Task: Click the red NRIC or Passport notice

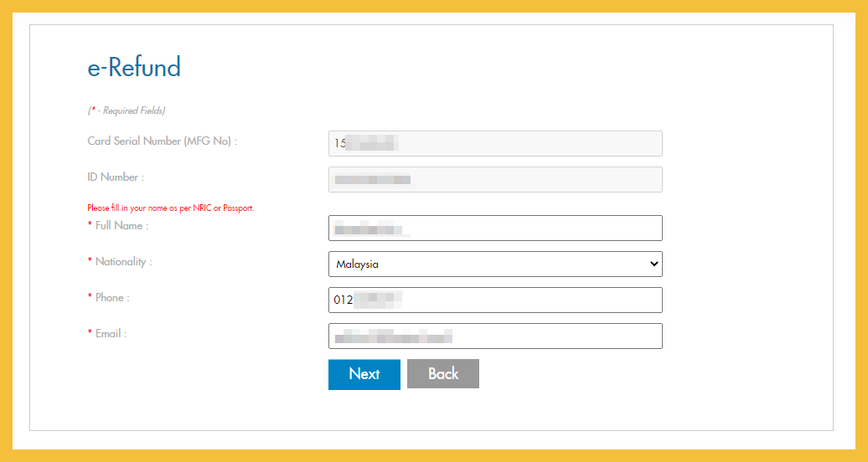Action: 170,208
